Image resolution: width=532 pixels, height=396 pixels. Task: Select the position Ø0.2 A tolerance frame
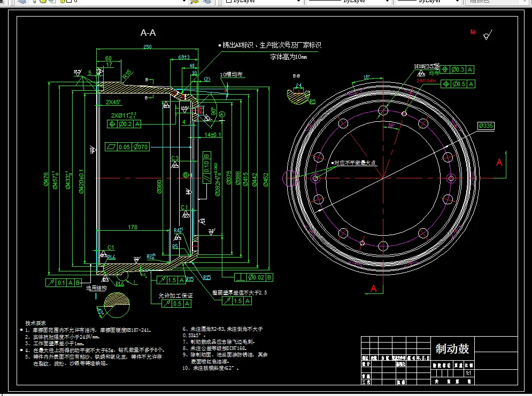coord(124,124)
